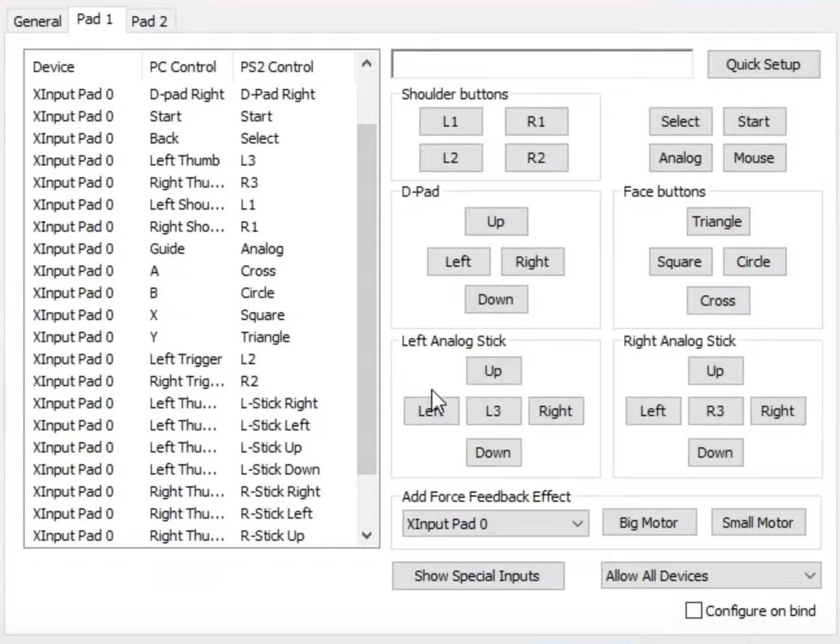Viewport: 840px width, 644px height.
Task: Bind the L1 shoulder button
Action: click(x=451, y=121)
